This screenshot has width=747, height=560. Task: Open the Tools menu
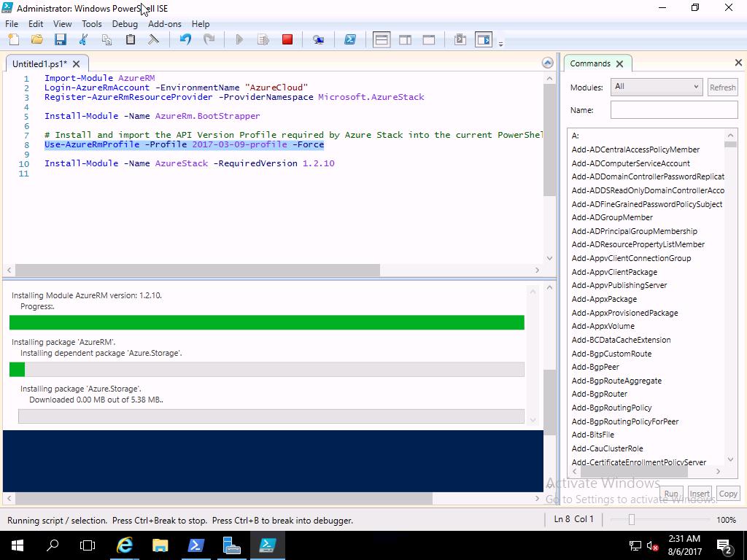coord(91,24)
